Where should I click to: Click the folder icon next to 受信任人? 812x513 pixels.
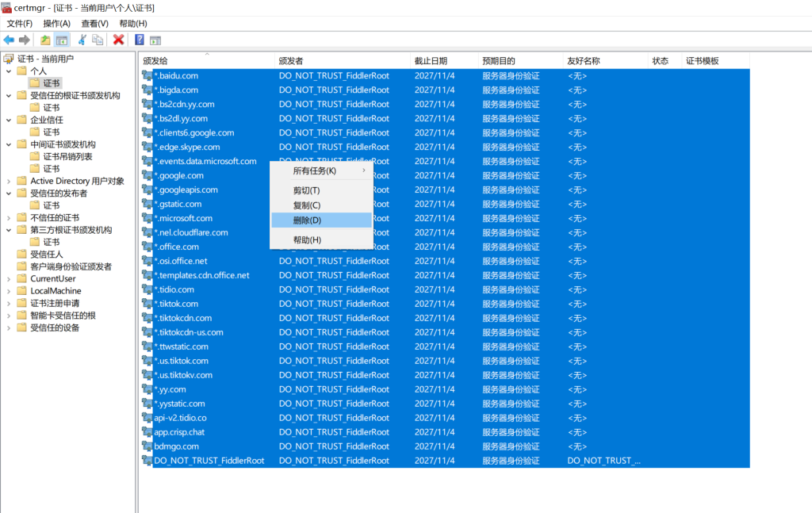[21, 255]
